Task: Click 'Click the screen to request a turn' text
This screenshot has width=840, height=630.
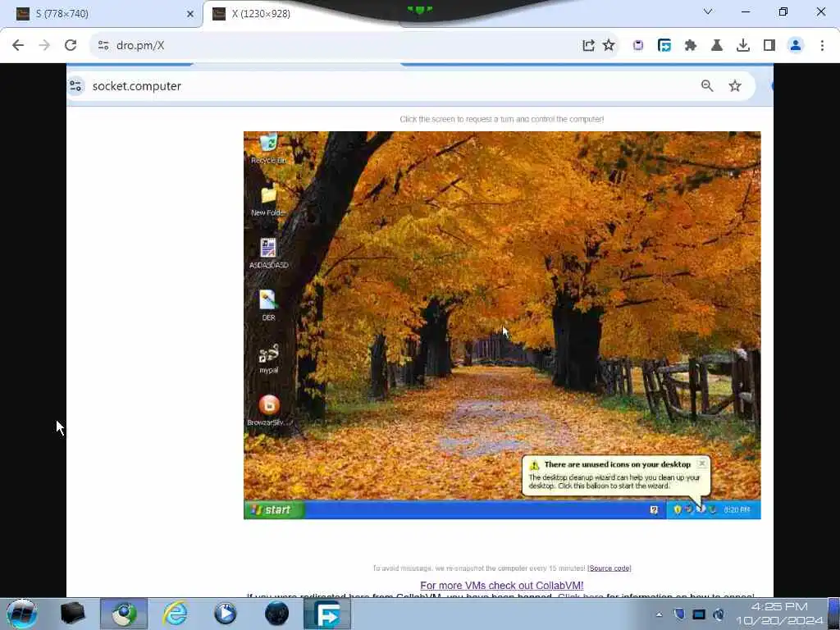Action: pos(501,119)
